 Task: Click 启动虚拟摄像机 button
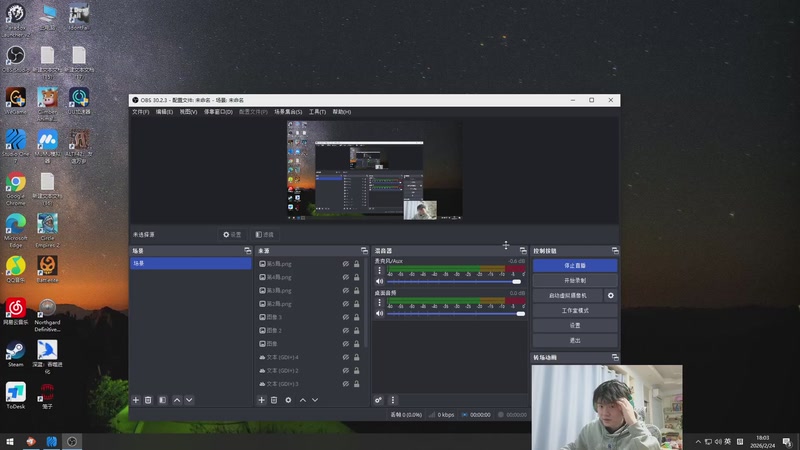tap(568, 295)
